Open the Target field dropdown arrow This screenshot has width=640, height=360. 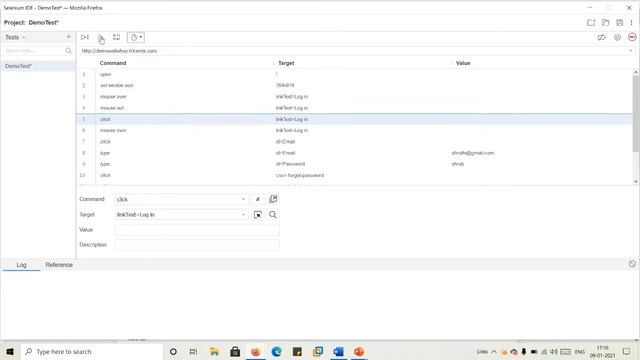click(x=243, y=215)
